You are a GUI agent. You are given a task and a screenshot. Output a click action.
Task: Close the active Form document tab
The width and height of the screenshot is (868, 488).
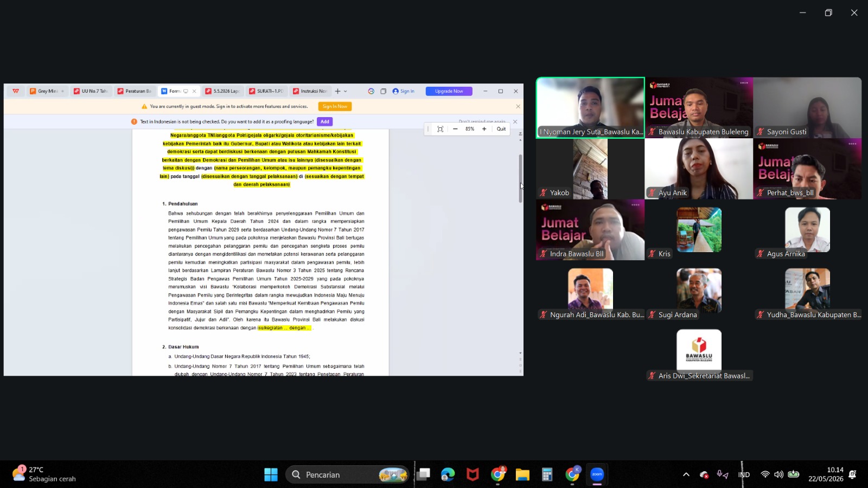[194, 91]
